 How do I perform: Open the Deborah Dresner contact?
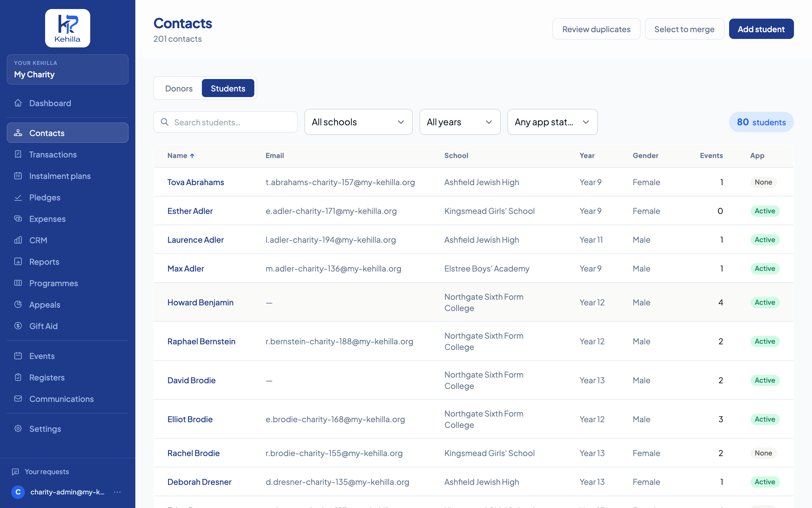[x=199, y=482]
